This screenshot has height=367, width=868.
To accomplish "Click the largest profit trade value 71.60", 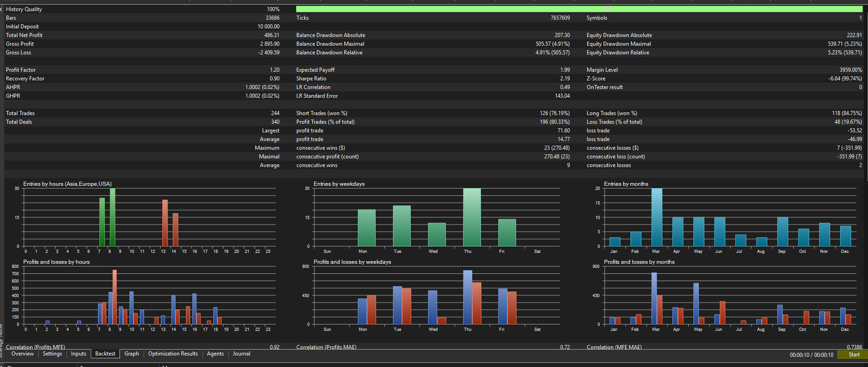I will coord(564,131).
